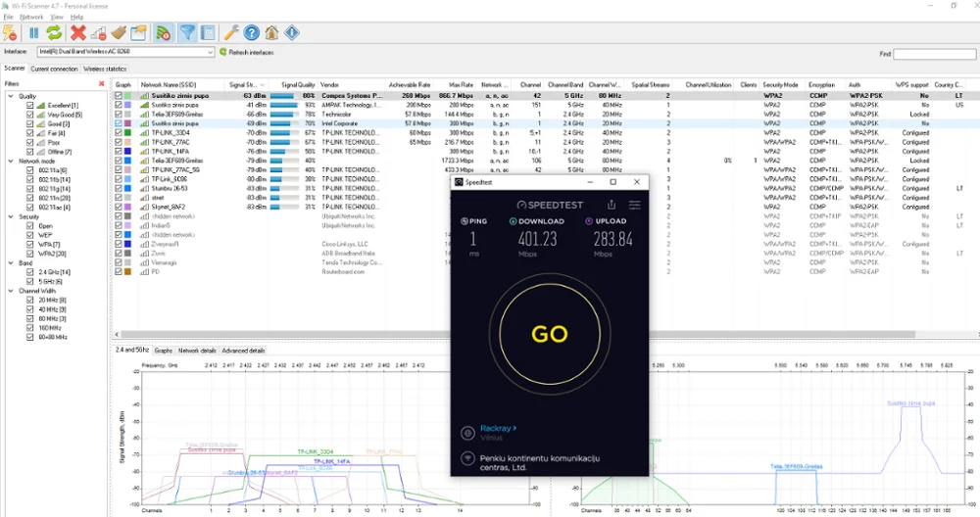The image size is (980, 517).
Task: Click the red X toolbar icon
Action: click(78, 33)
